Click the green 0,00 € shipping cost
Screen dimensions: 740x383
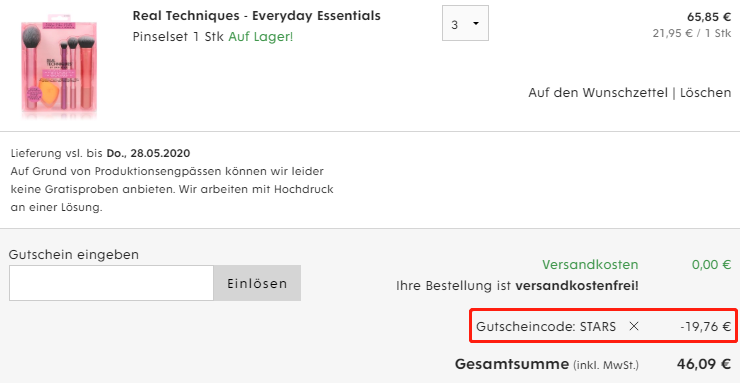pyautogui.click(x=712, y=265)
